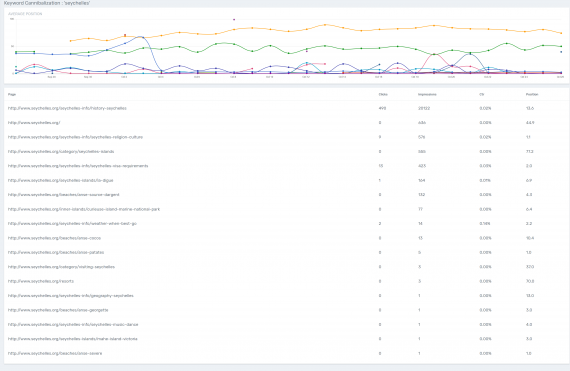570x371 pixels.
Task: Click the anse-cocos beach URL
Action: point(55,238)
